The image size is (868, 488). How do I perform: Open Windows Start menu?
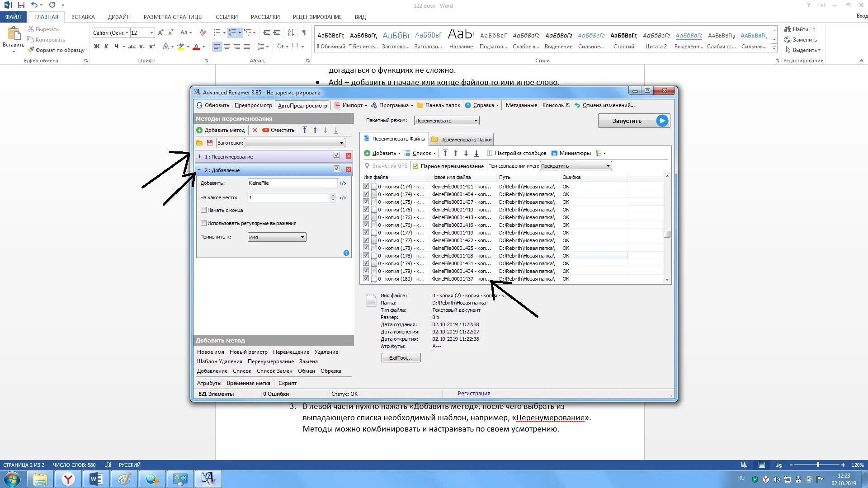click(x=12, y=479)
